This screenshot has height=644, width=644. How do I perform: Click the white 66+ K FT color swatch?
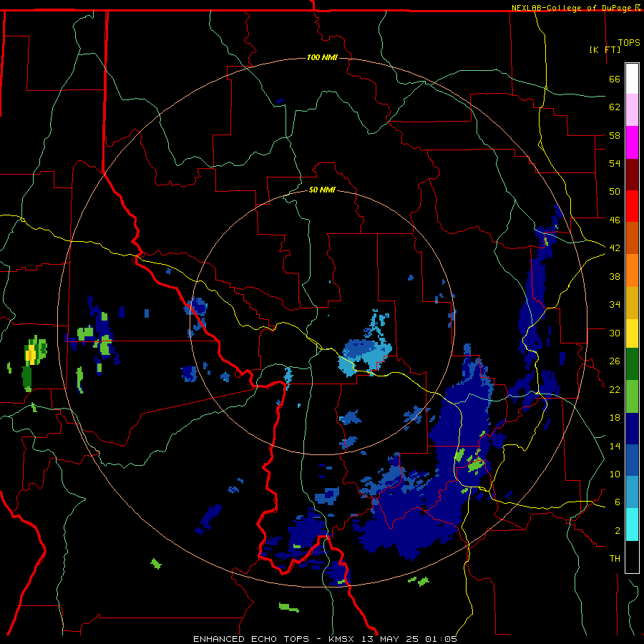coord(632,79)
